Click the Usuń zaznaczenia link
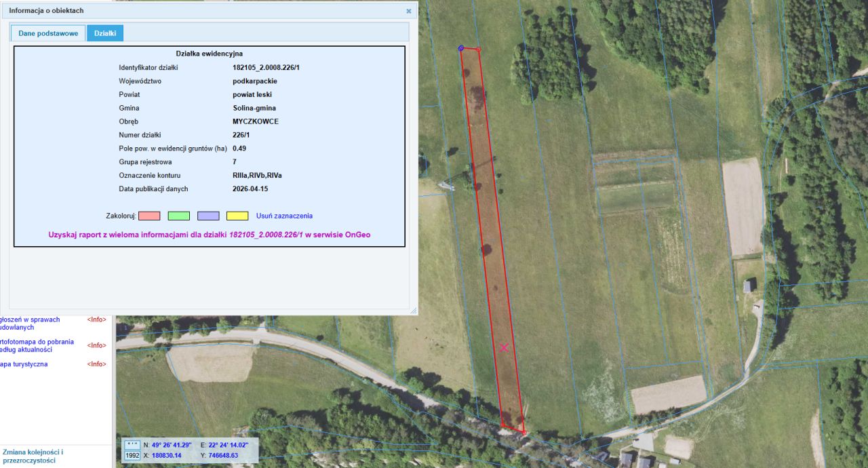868x468 pixels. pyautogui.click(x=284, y=216)
